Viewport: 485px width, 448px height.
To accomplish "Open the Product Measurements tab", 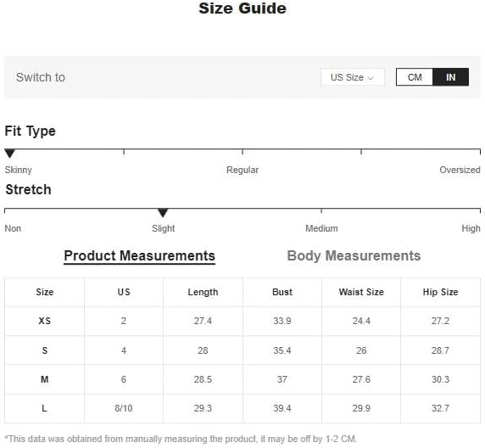I will click(x=140, y=256).
